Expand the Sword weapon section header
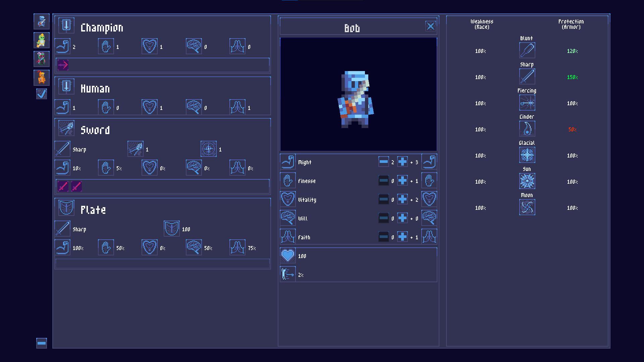Screen dimensions: 644x362 click(67, 128)
